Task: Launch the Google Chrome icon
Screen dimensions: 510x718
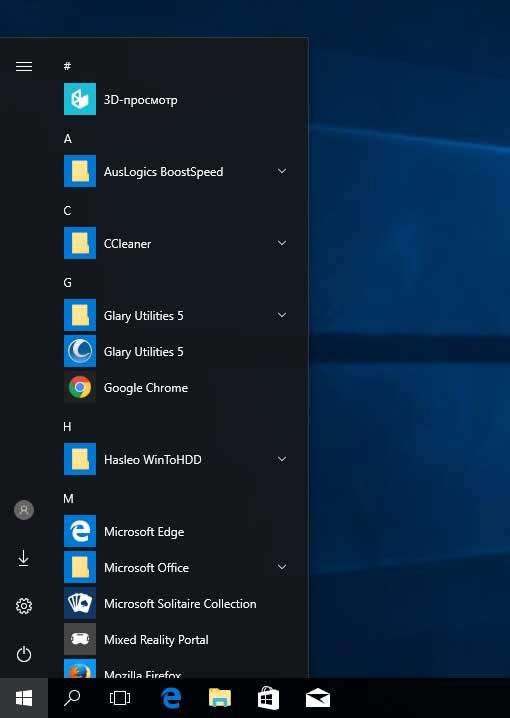Action: 80,387
